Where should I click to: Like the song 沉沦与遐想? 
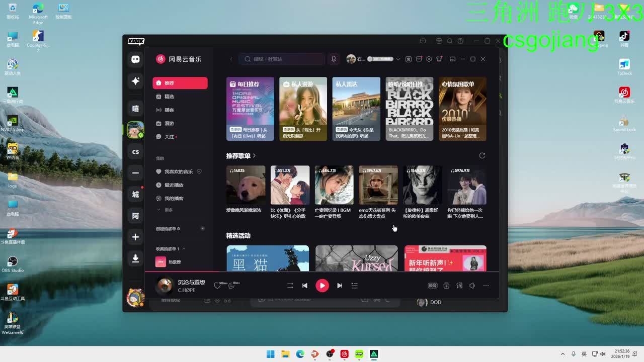tap(217, 286)
